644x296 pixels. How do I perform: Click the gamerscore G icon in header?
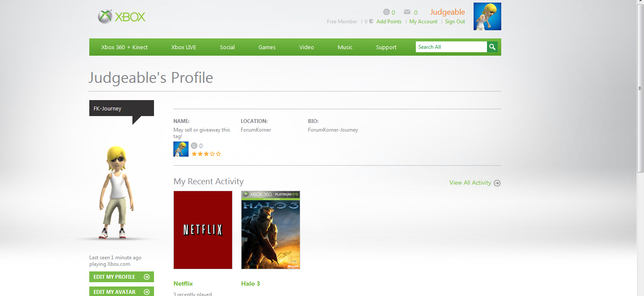pos(386,12)
